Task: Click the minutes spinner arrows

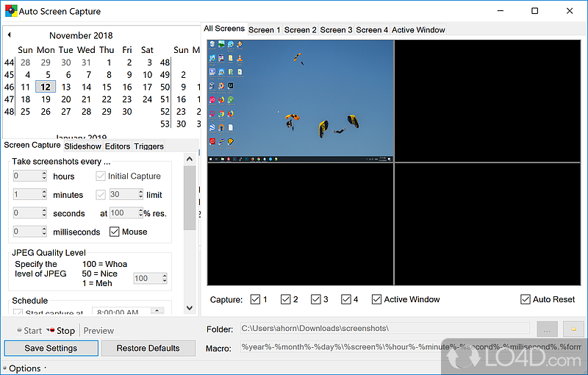Action: (44, 194)
